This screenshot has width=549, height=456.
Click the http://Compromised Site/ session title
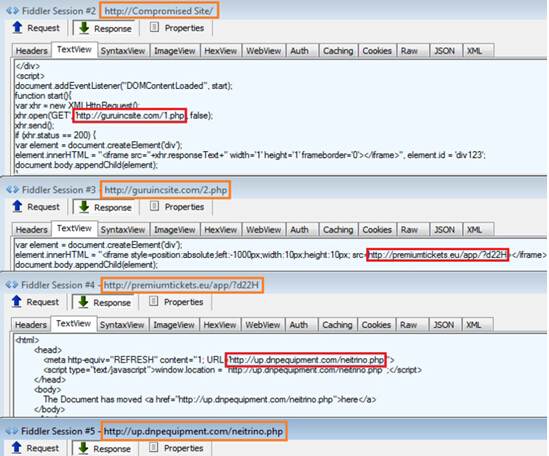point(159,11)
